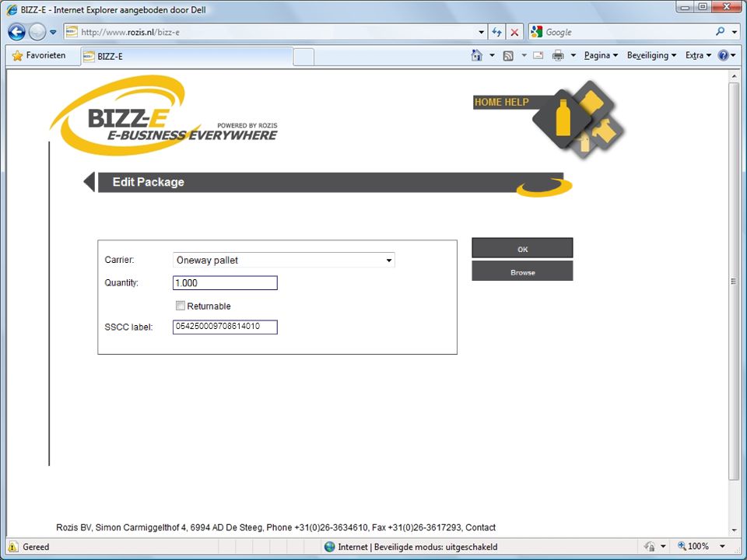Open the Pagina menu
The height and width of the screenshot is (560, 747).
(601, 56)
